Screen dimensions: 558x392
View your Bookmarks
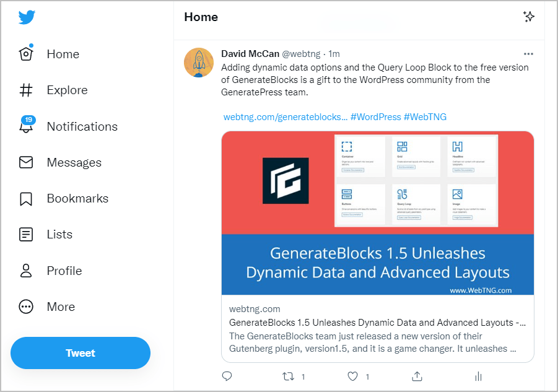(x=77, y=198)
